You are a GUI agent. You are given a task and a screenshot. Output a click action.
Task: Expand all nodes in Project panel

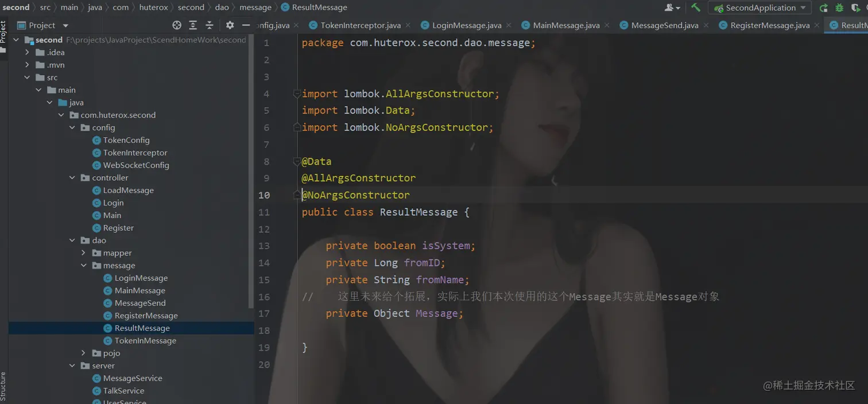click(x=193, y=25)
